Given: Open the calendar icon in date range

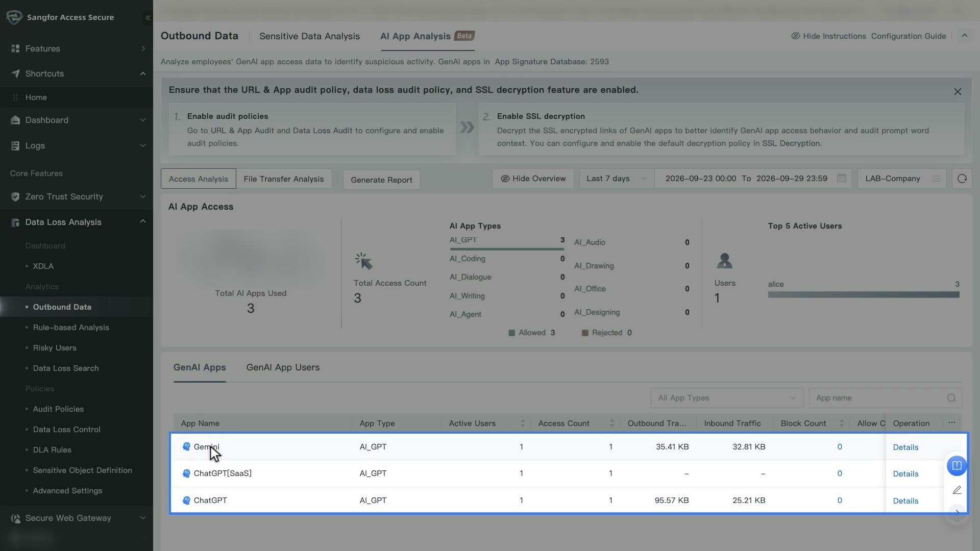Looking at the screenshot, I should pos(842,179).
